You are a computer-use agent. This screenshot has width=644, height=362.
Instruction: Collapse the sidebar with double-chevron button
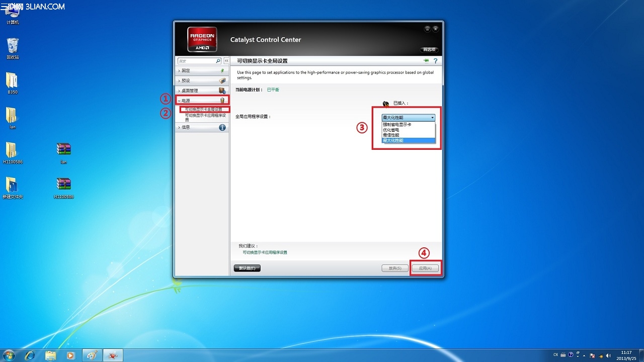(x=226, y=61)
